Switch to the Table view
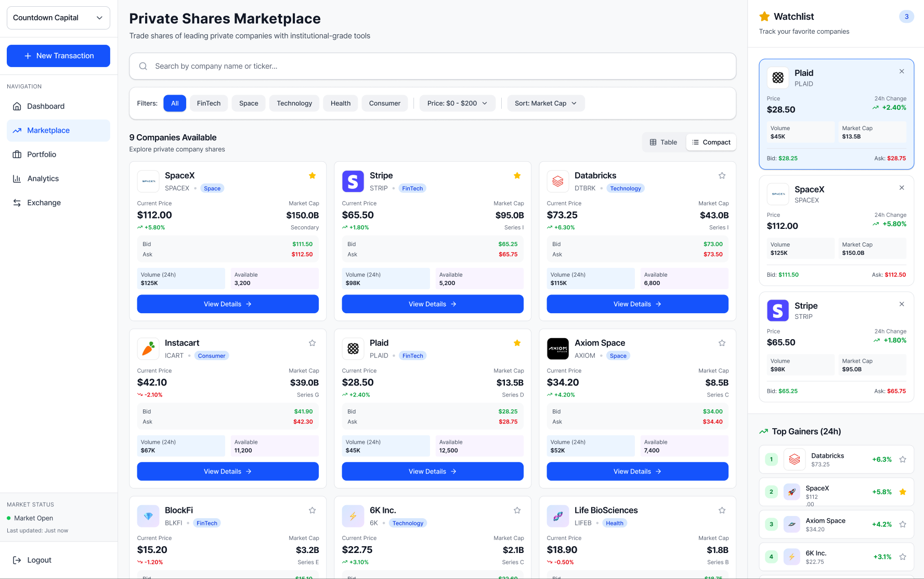 [663, 142]
